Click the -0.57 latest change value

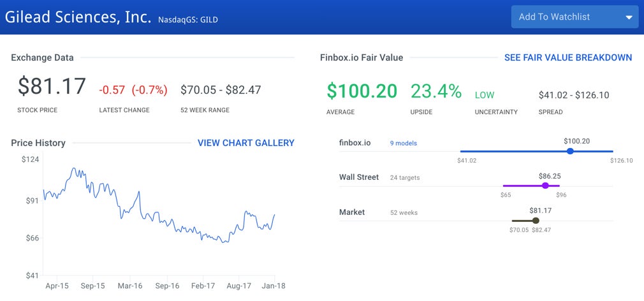coord(112,90)
